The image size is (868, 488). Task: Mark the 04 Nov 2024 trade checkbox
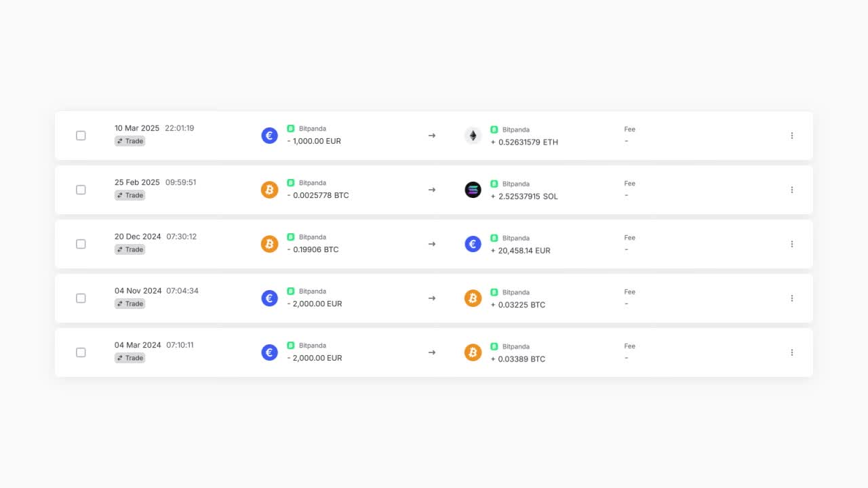coord(81,298)
